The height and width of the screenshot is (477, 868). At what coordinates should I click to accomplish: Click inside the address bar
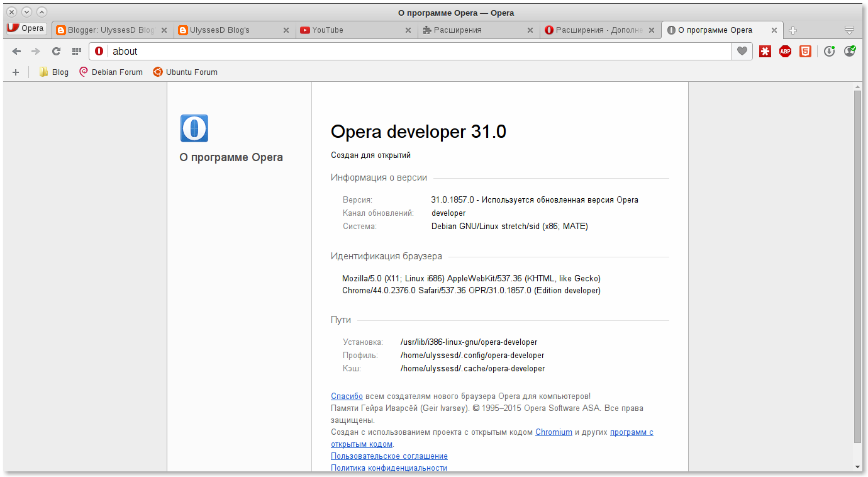(377, 51)
